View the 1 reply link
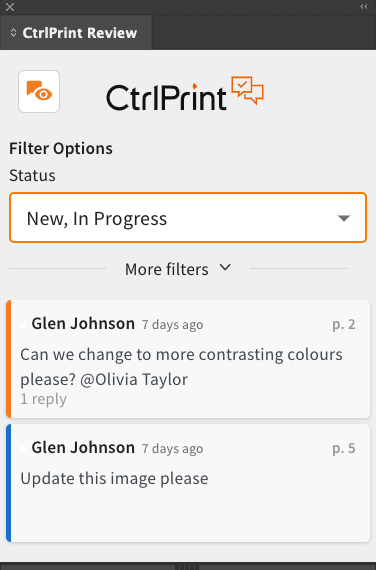376x570 pixels. click(x=44, y=399)
